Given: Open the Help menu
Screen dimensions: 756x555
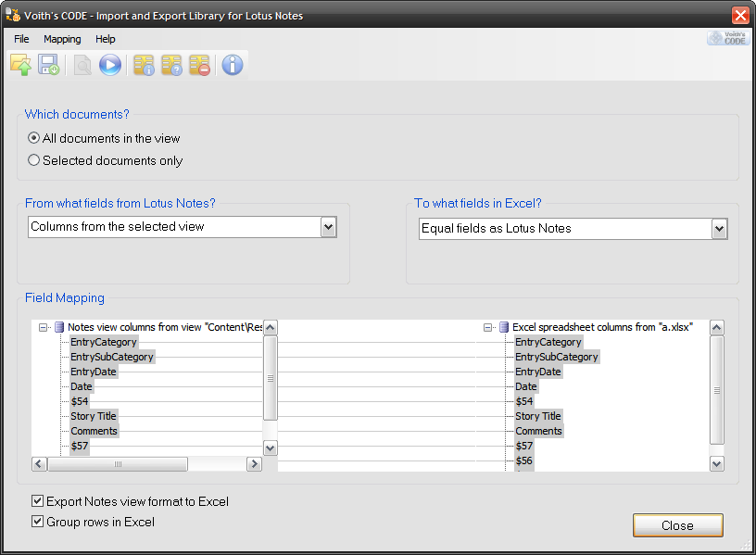Looking at the screenshot, I should (x=105, y=39).
